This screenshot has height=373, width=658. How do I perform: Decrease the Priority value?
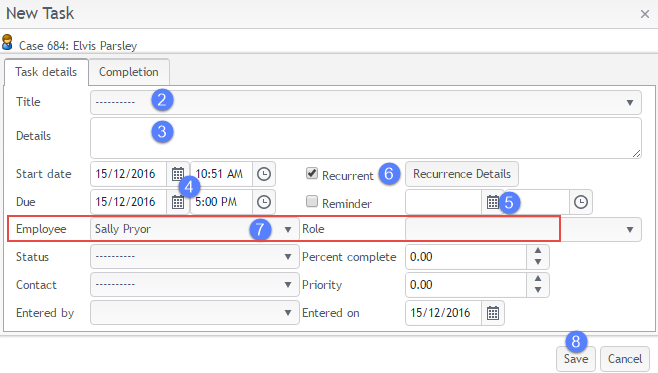pyautogui.click(x=538, y=290)
